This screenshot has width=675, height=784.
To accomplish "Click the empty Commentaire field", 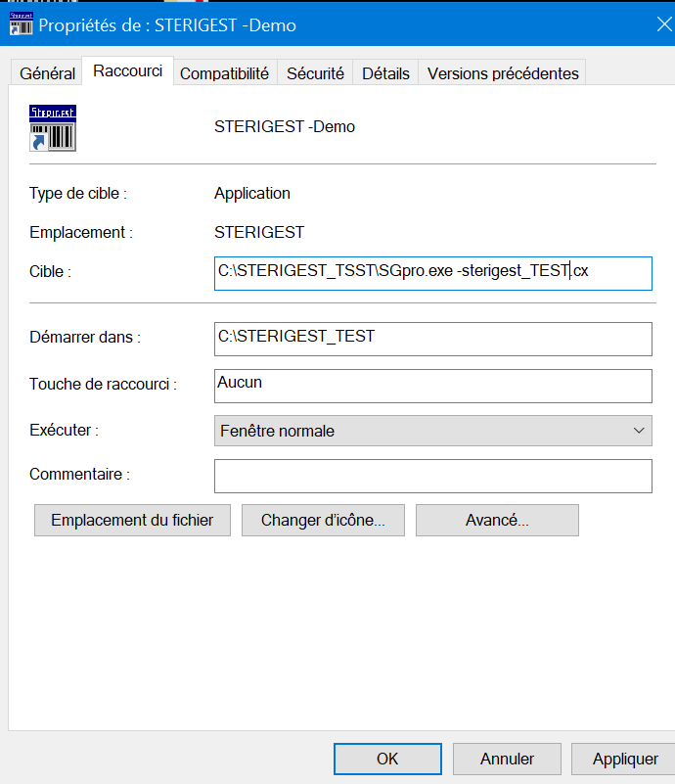I will click(433, 476).
